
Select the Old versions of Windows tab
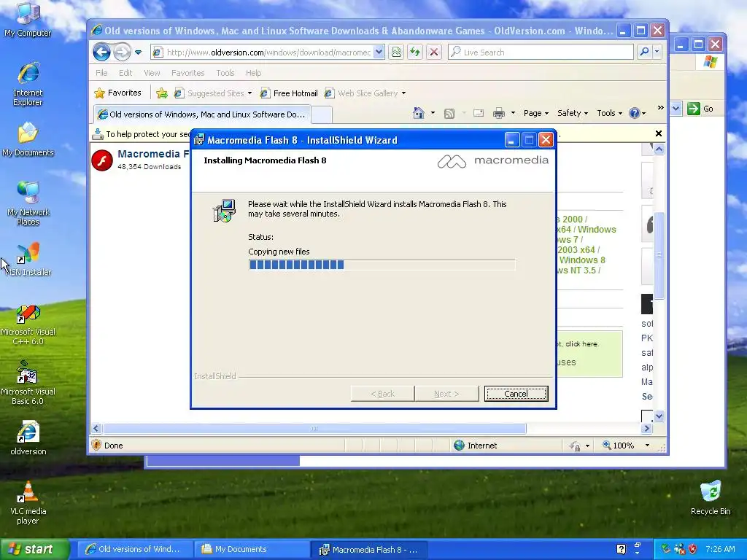pyautogui.click(x=201, y=114)
